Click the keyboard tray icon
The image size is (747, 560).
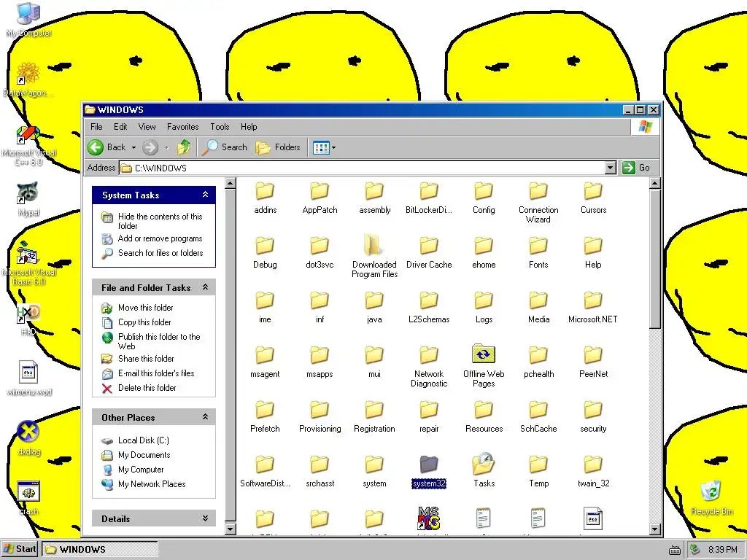675,550
